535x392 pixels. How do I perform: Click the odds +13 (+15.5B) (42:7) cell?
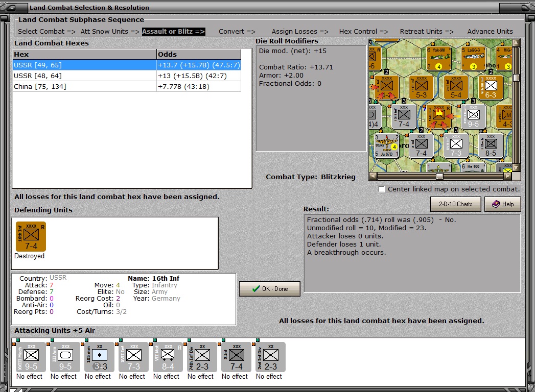[x=199, y=76]
